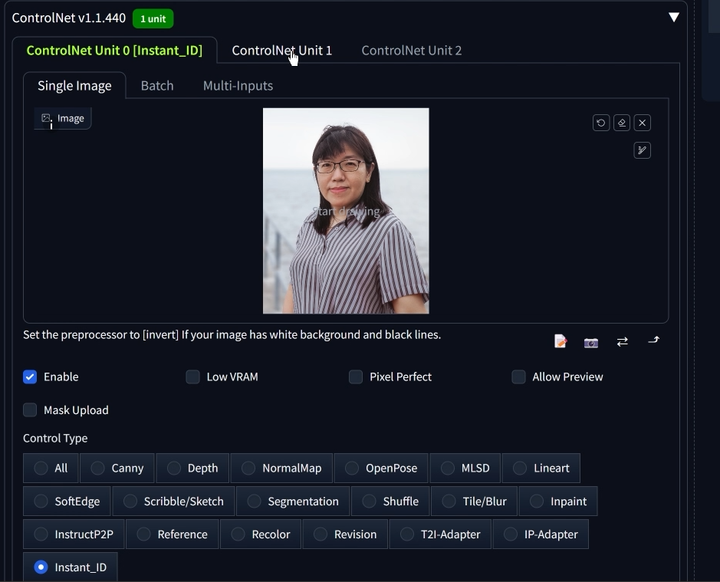Choose the IP-Adapter control type
This screenshot has width=720, height=582.
pos(541,534)
